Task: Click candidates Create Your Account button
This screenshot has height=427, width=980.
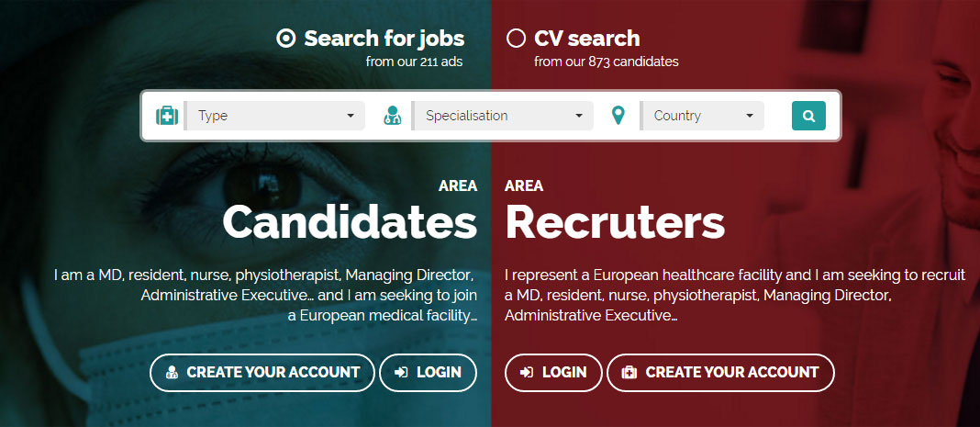Action: pos(262,373)
